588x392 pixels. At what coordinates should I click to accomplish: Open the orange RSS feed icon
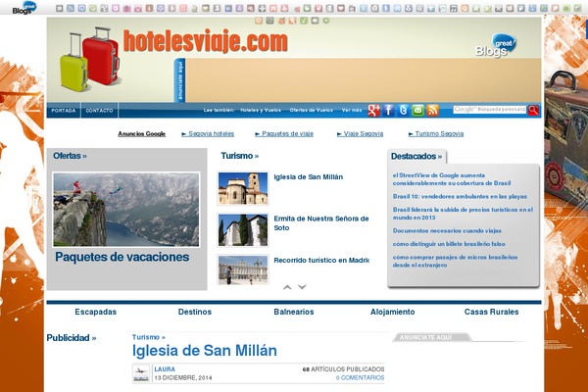click(x=432, y=111)
